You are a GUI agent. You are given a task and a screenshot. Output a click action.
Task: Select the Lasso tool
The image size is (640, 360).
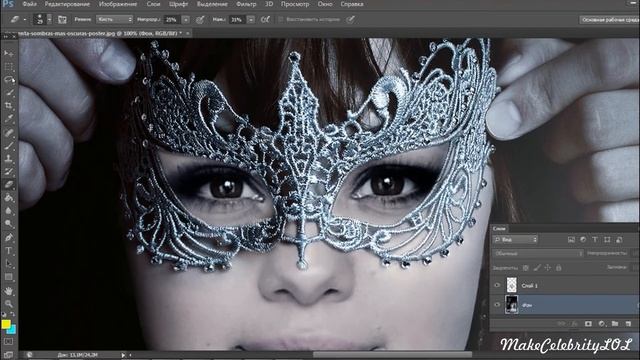pyautogui.click(x=9, y=80)
